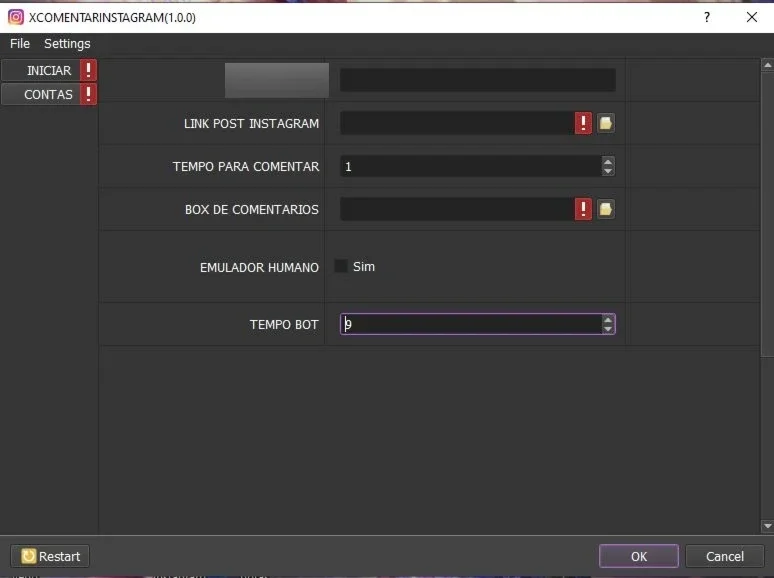The image size is (774, 578).
Task: Open file browser for LINK POST INSTAGRAM
Action: point(606,123)
